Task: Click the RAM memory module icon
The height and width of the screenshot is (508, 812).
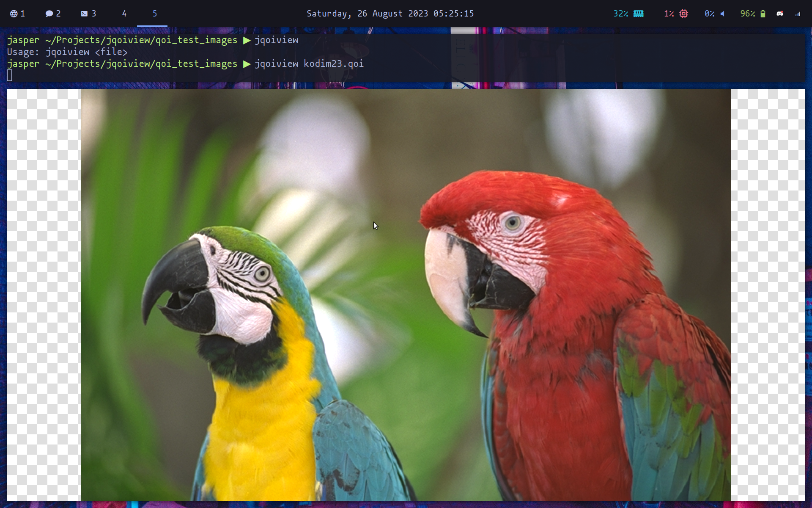Action: pyautogui.click(x=639, y=14)
